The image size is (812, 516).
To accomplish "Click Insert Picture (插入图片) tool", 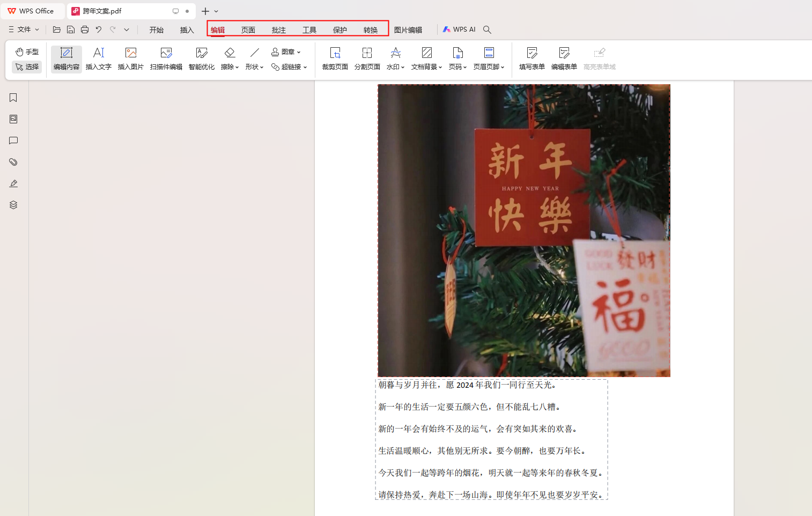I will point(131,59).
